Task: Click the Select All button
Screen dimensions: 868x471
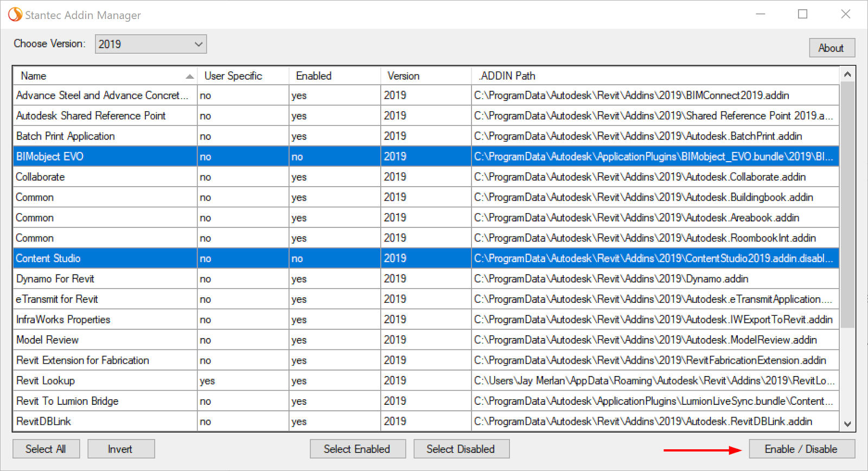Action: 46,449
